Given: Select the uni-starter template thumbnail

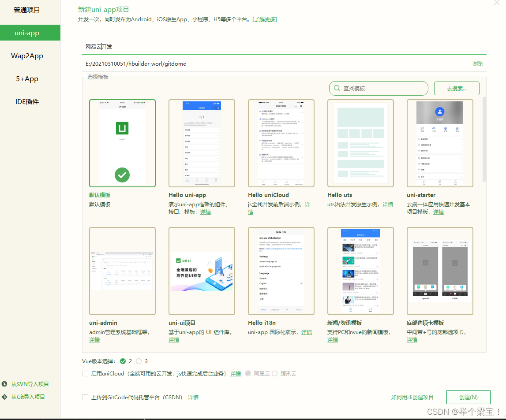Looking at the screenshot, I should (x=440, y=143).
